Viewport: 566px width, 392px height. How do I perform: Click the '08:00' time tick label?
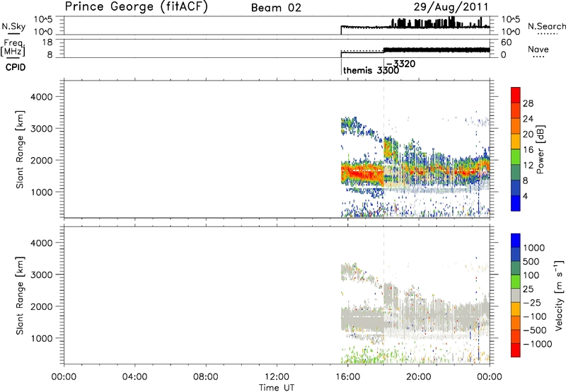[x=205, y=377]
